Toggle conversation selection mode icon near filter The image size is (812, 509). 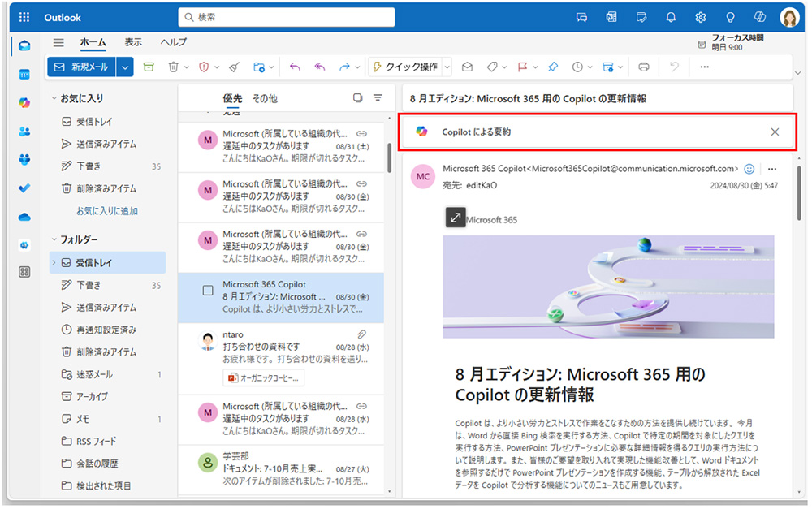pos(357,97)
